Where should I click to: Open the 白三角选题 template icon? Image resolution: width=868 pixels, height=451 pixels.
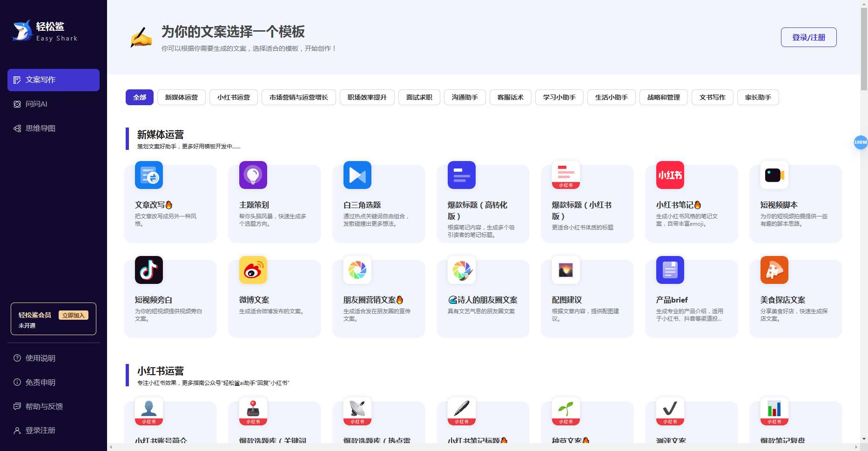[357, 175]
